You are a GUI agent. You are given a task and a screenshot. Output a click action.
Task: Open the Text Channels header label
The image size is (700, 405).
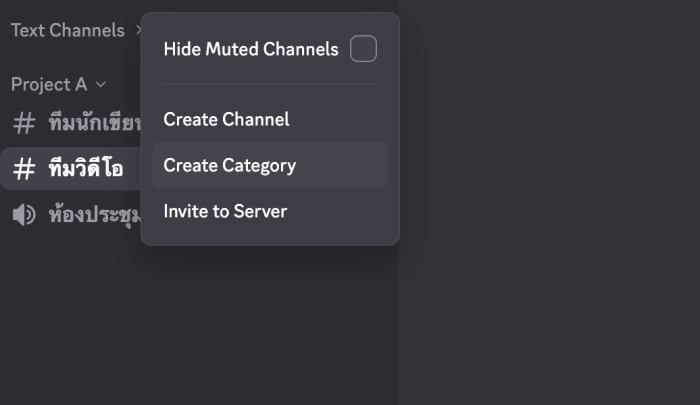tap(67, 31)
